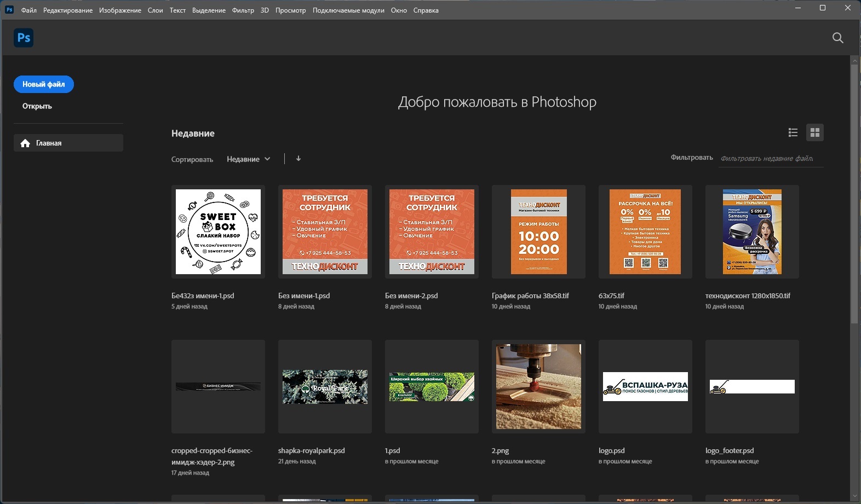Open the График работы 38x58.tif thumbnail
The height and width of the screenshot is (504, 861).
point(538,231)
